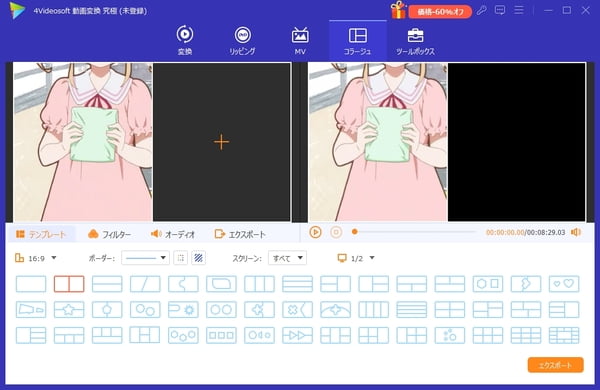Click the key registration icon

pyautogui.click(x=482, y=10)
